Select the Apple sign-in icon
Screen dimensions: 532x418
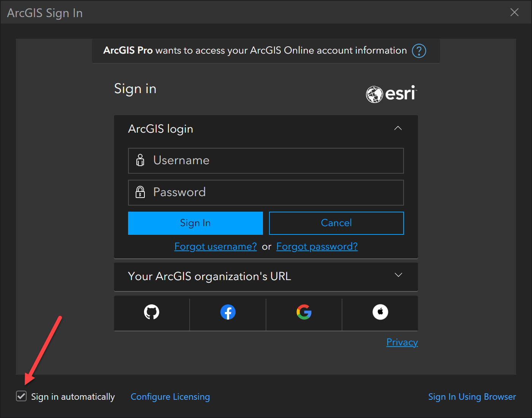[x=380, y=312]
